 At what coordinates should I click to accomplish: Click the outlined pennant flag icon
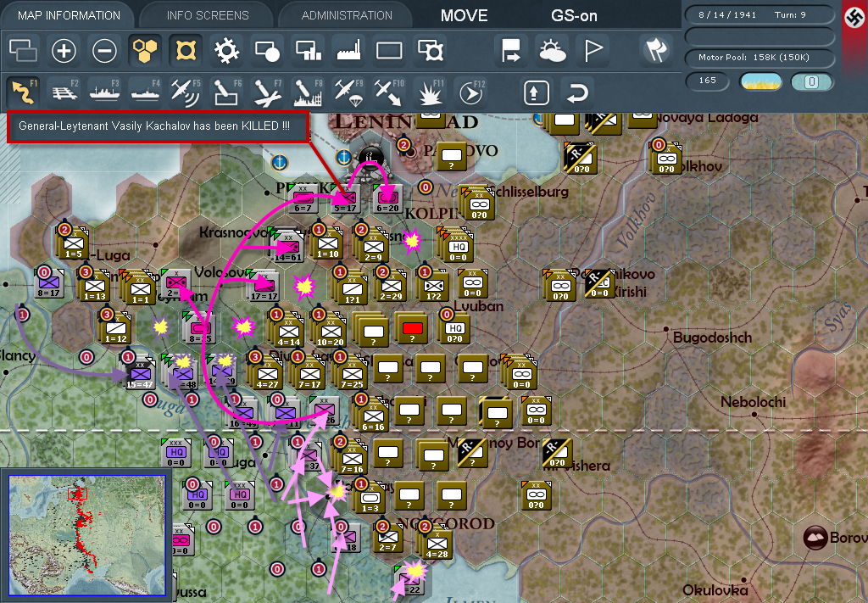(593, 51)
